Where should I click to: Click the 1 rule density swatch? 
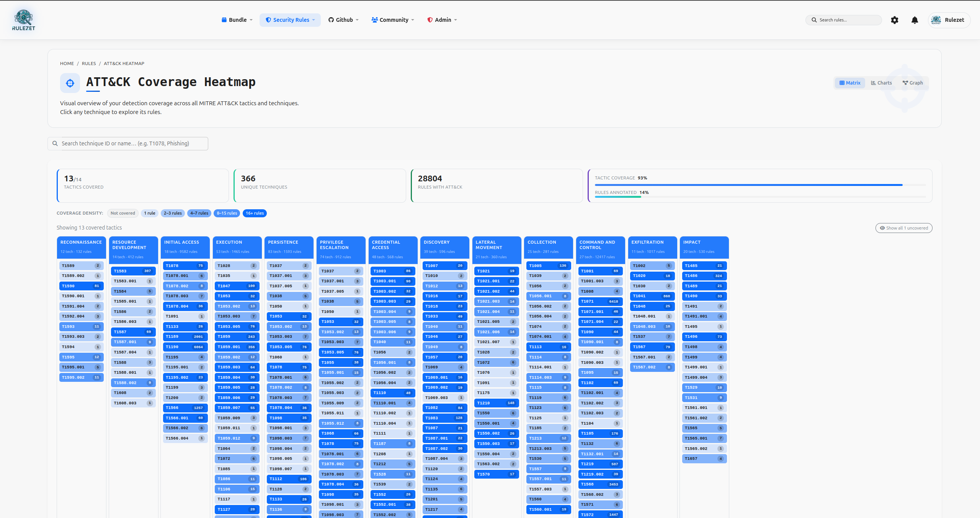pyautogui.click(x=149, y=213)
